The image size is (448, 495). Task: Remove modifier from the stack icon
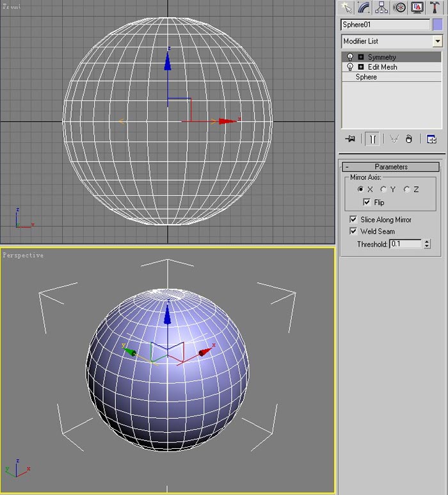pyautogui.click(x=408, y=138)
